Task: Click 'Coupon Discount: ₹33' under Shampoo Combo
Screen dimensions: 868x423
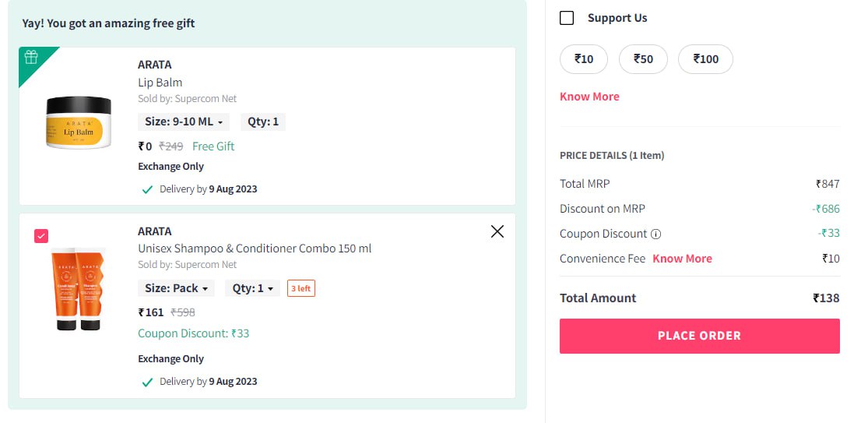Action: pos(194,334)
